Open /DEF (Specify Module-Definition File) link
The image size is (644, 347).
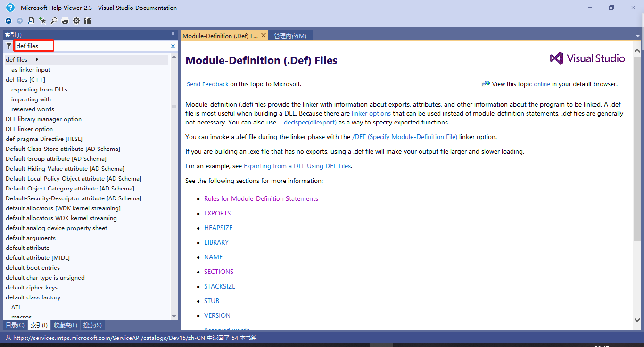[x=405, y=137]
